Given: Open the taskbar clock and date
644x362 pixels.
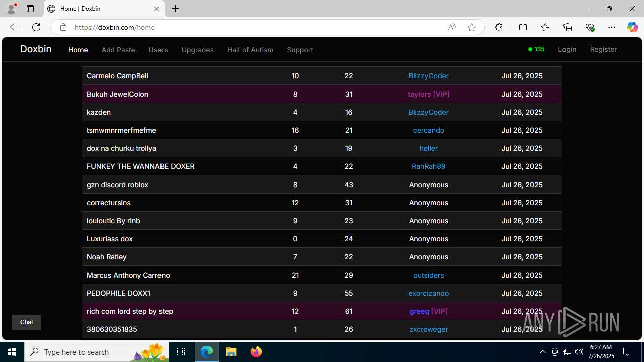Looking at the screenshot, I should click(x=601, y=352).
